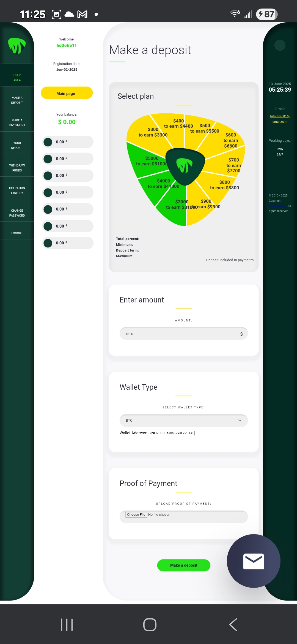Open the Make a Deposit sidebar item
Screen dimensions: 297x644
[17, 100]
